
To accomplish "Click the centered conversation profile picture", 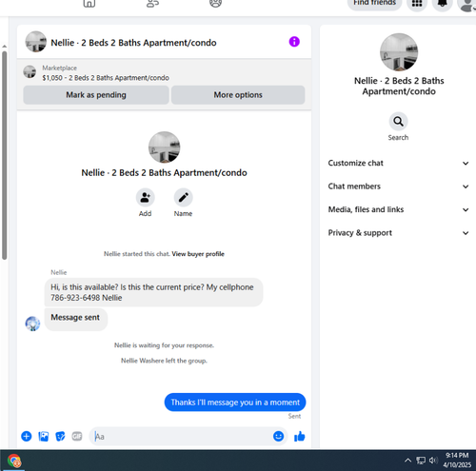I will pos(164,147).
